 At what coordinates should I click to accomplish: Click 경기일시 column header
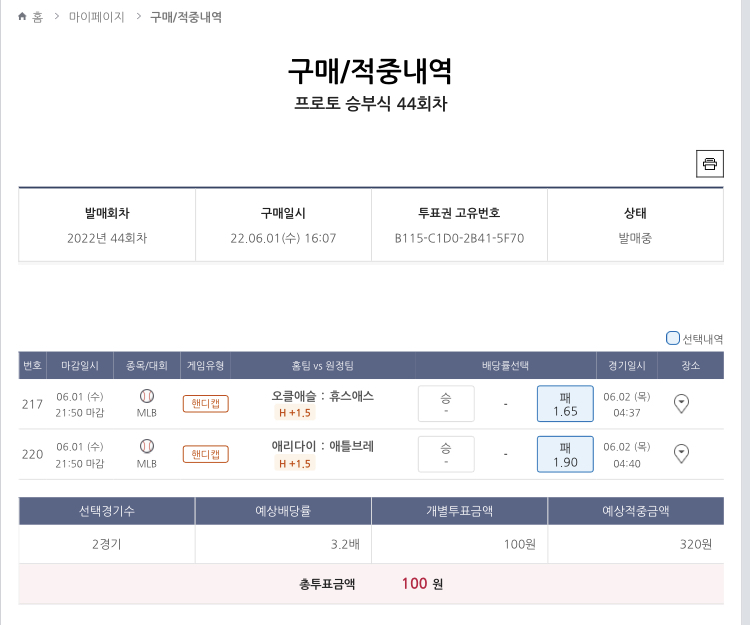click(627, 365)
